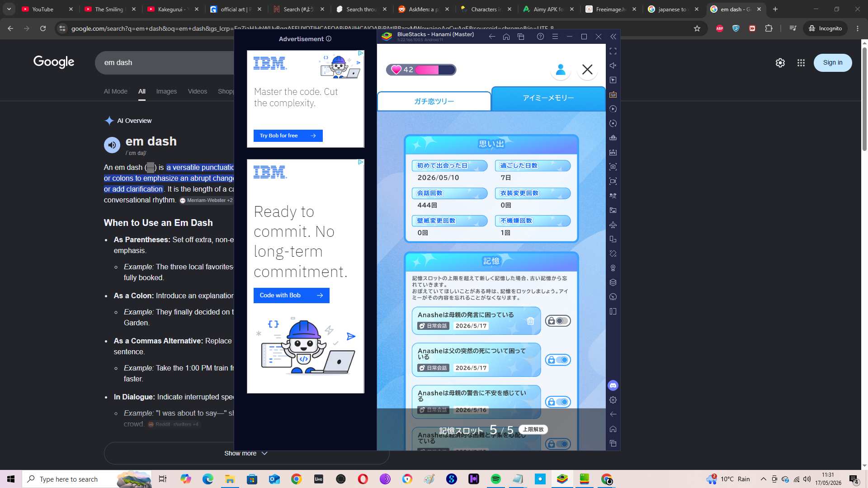Click BlueStacks volume icon in sidebar
The height and width of the screenshot is (488, 868).
[x=613, y=66]
